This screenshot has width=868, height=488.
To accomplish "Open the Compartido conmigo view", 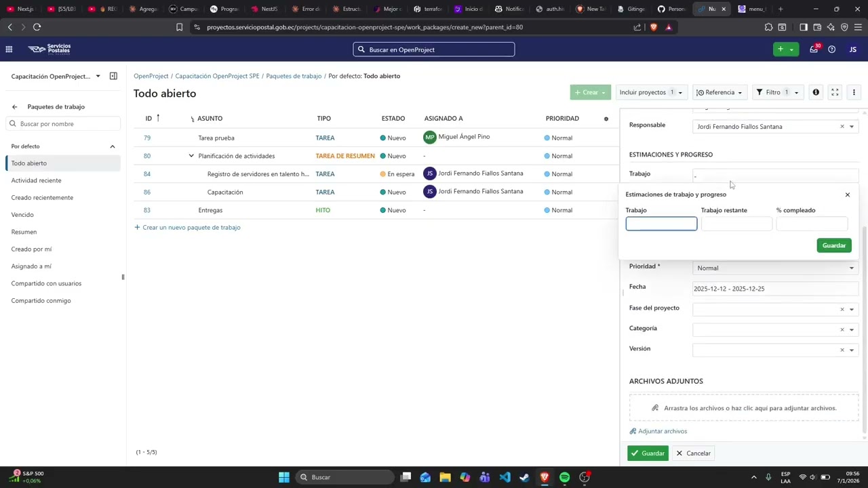I will (41, 300).
